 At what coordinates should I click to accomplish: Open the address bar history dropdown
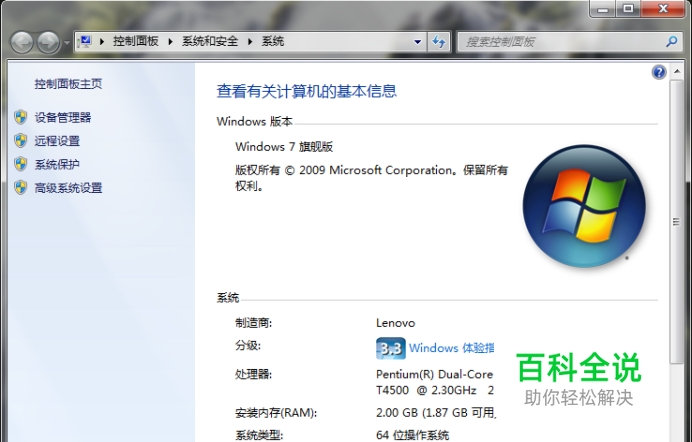(x=417, y=42)
